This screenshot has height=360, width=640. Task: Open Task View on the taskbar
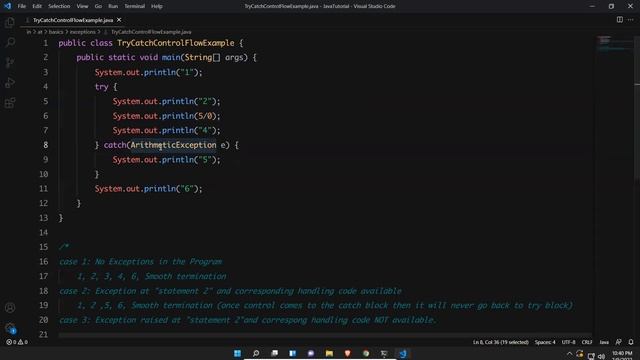click(x=274, y=353)
